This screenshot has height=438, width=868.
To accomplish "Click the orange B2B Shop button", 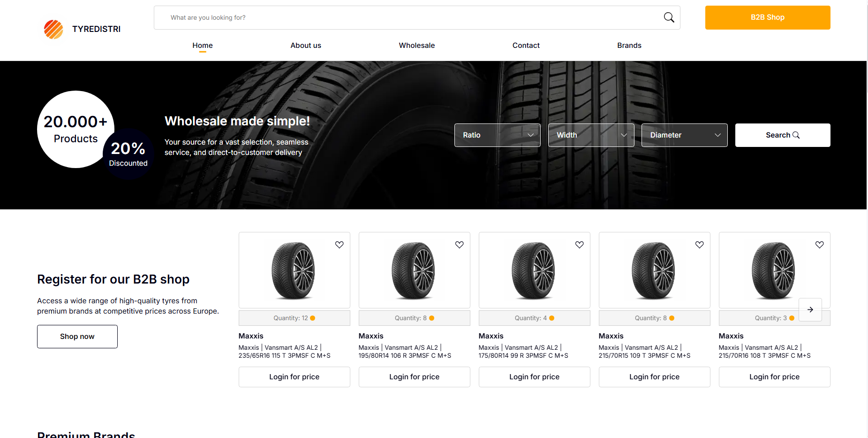I will coord(767,17).
